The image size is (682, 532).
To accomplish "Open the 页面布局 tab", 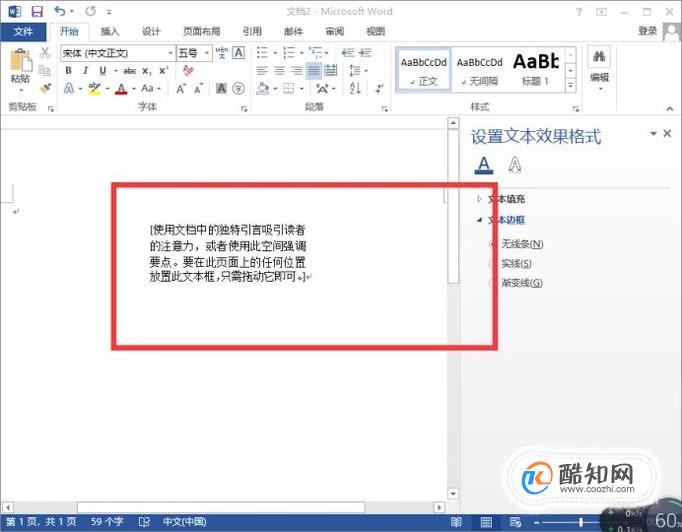I will point(202,31).
